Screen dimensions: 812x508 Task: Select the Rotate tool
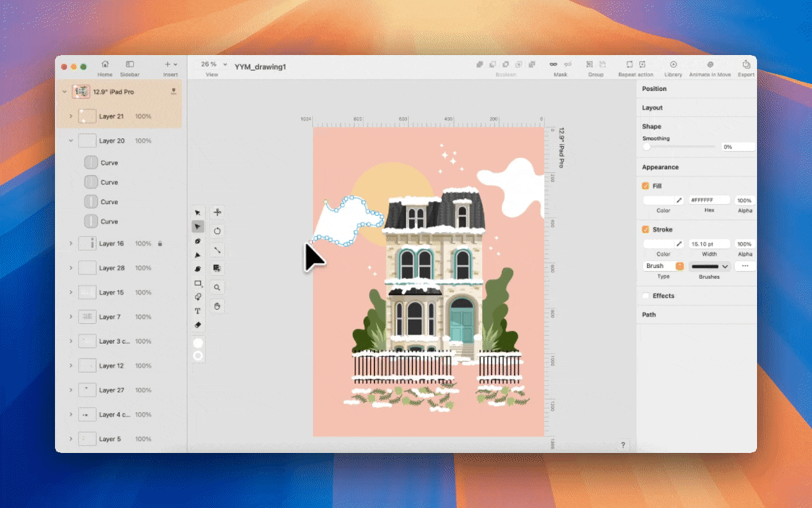pos(218,231)
